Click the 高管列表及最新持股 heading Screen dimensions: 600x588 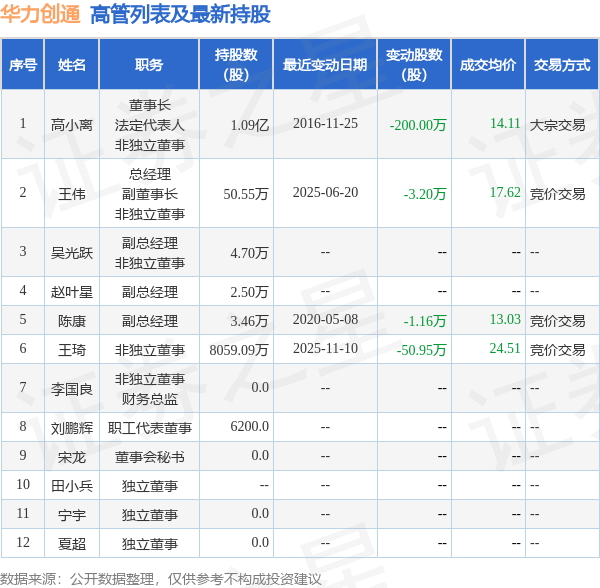tap(180, 15)
